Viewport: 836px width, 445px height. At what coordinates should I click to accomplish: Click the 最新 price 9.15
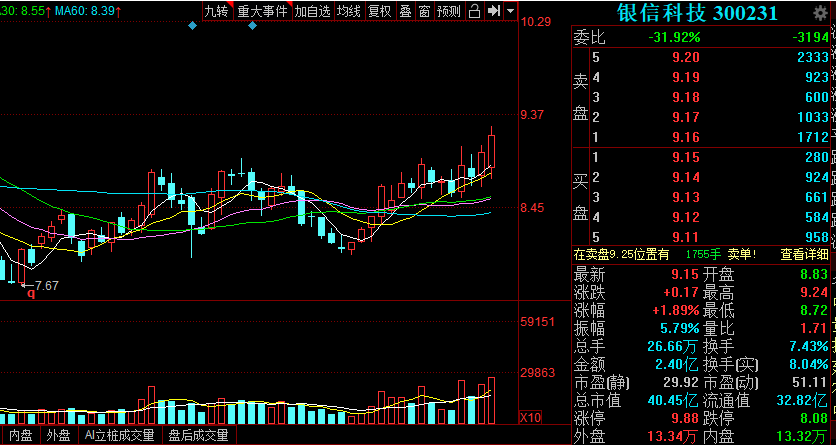[686, 275]
